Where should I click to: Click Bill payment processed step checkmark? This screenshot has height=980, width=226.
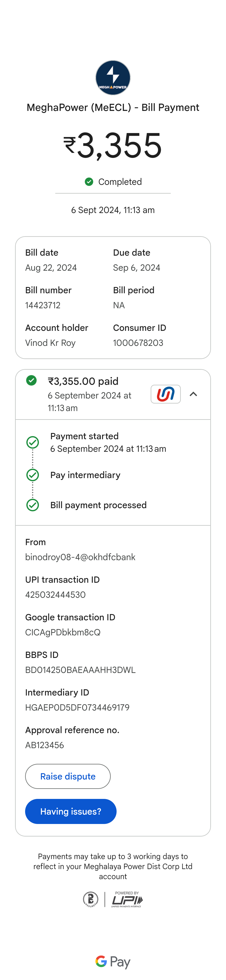[x=33, y=505]
